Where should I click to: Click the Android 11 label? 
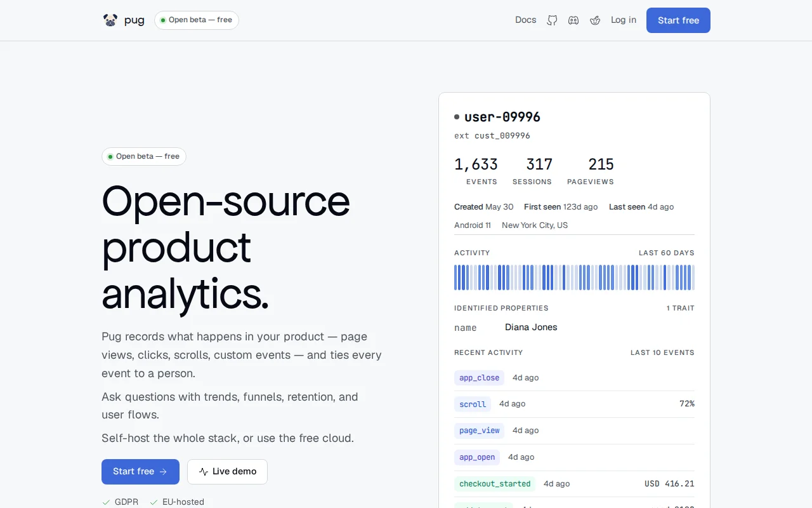tap(473, 225)
